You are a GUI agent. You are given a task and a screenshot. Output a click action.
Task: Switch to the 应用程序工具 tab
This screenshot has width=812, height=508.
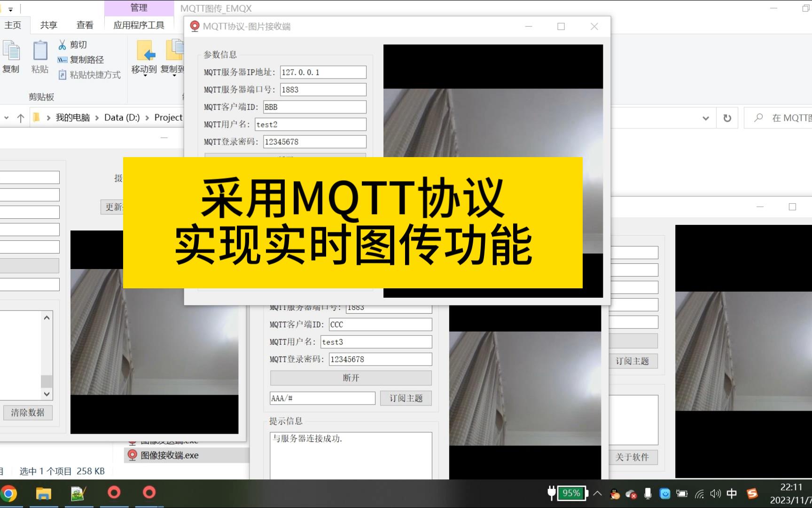click(139, 25)
